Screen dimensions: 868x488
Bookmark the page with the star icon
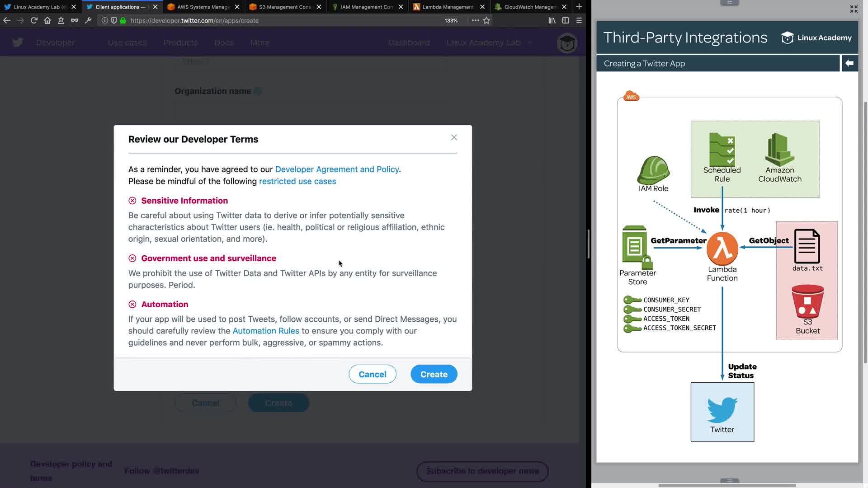[x=486, y=20]
